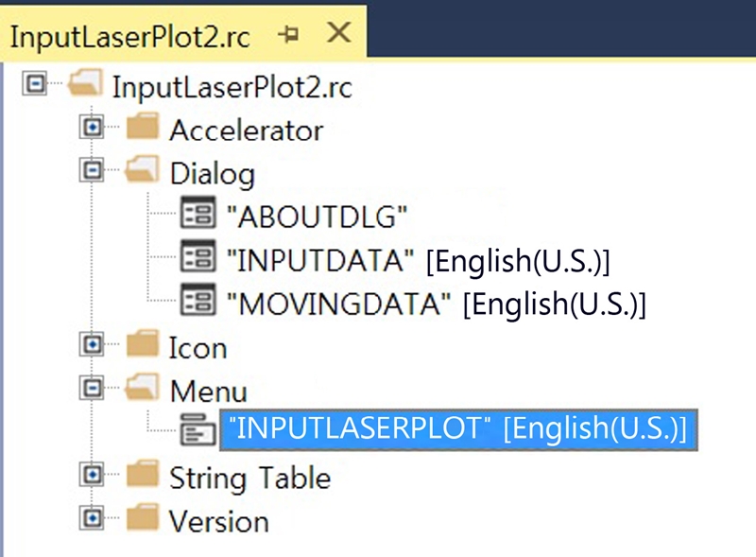Collapse the InputLaserPlot2.rc root node
The width and height of the screenshot is (756, 557).
(35, 85)
